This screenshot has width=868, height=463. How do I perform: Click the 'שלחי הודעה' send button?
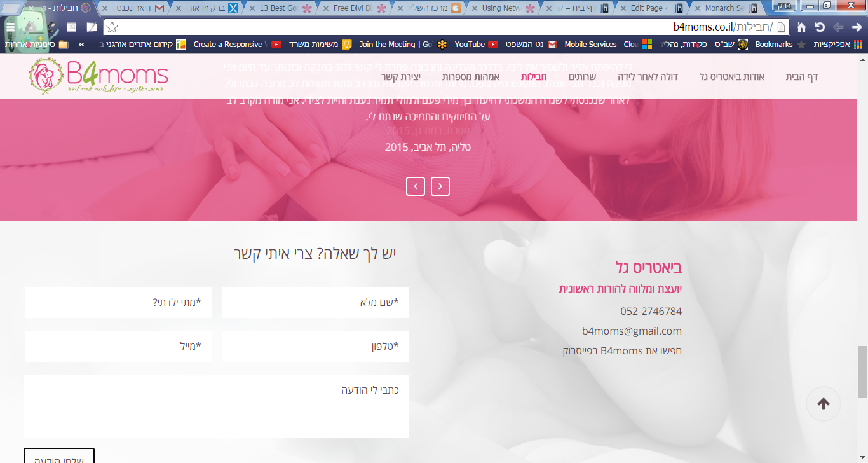click(x=59, y=455)
